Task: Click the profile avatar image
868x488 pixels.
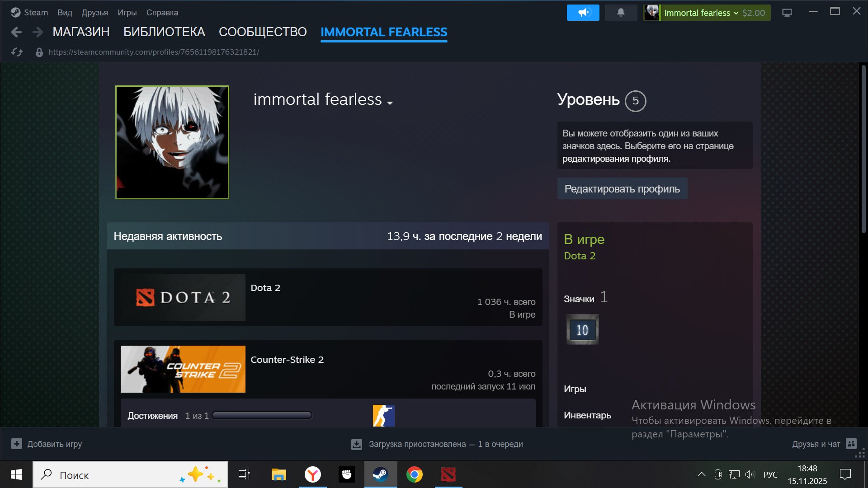Action: pyautogui.click(x=172, y=142)
